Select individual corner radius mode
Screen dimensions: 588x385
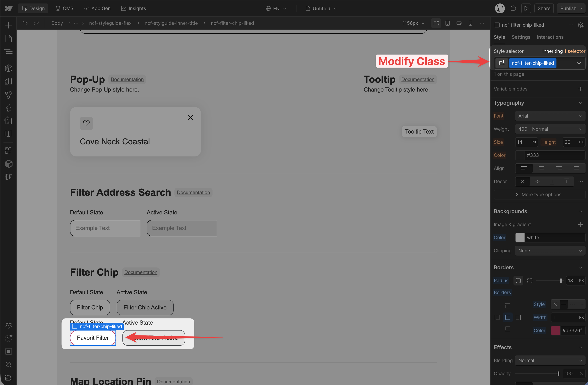click(530, 281)
